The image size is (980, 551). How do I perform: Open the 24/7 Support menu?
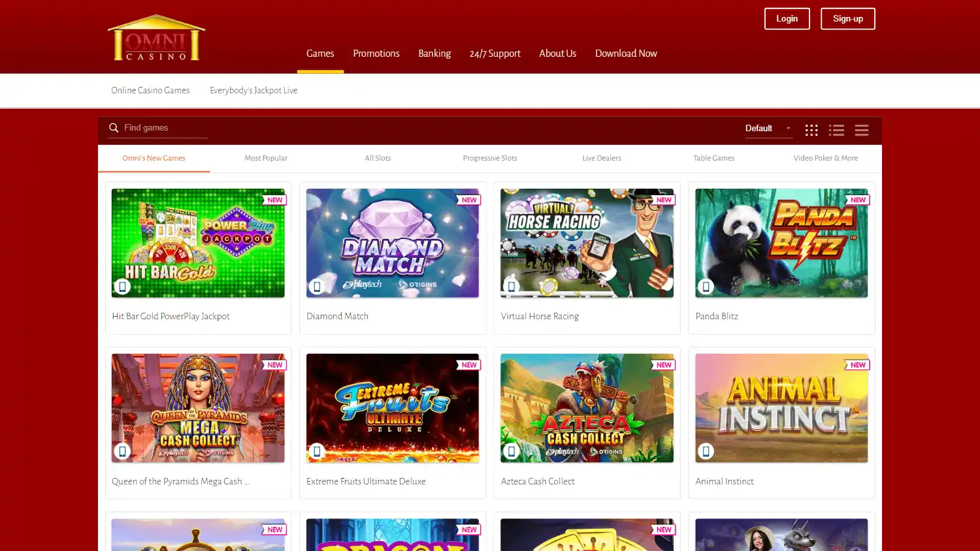pyautogui.click(x=495, y=54)
